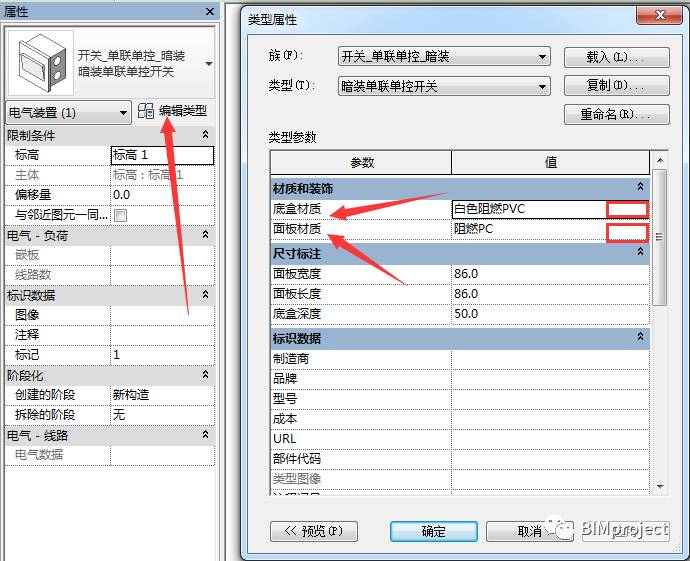This screenshot has width=690, height=561.
Task: Click the 图像 value cell
Action: click(162, 315)
